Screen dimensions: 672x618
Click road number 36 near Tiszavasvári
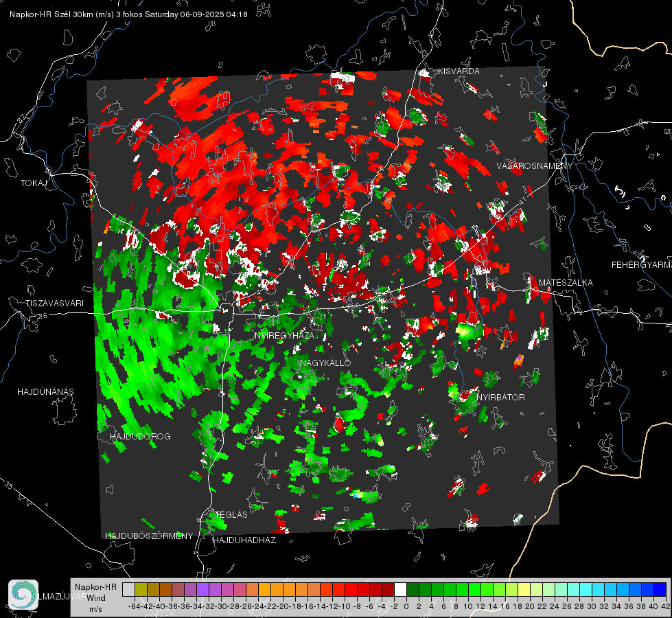(43, 315)
